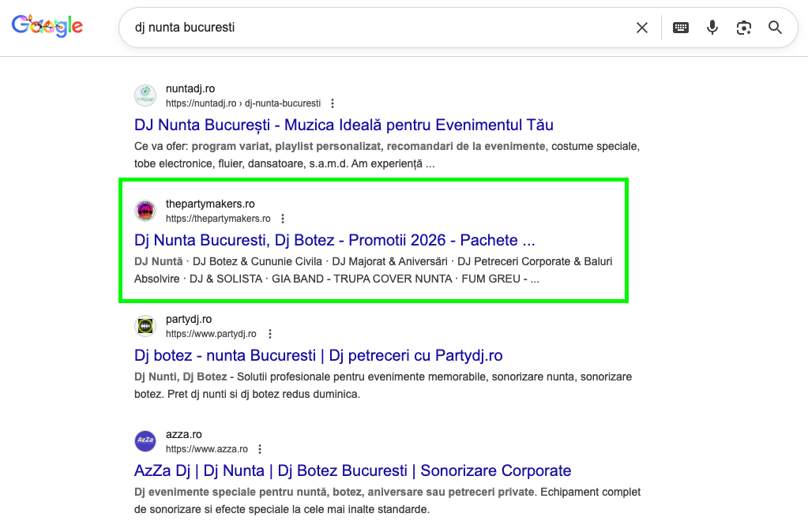This screenshot has width=808, height=532.
Task: Open Dj Nunta Bucuresti, Dj Botez Promotii 2026 result
Action: [x=334, y=241]
